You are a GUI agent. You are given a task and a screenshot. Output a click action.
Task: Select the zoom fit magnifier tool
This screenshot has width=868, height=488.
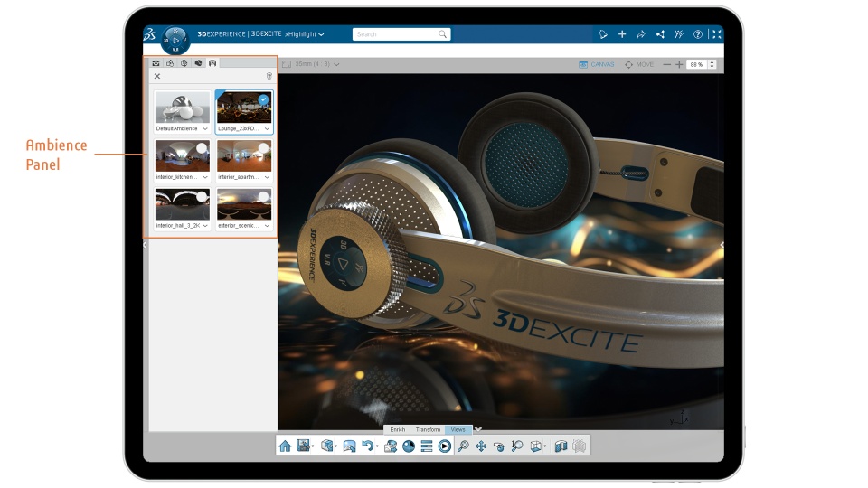tap(463, 446)
